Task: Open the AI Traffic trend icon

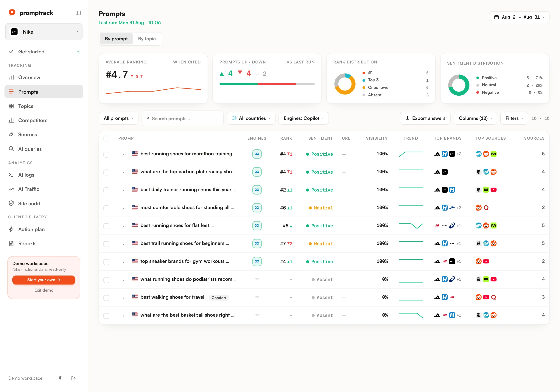Action: coord(11,189)
